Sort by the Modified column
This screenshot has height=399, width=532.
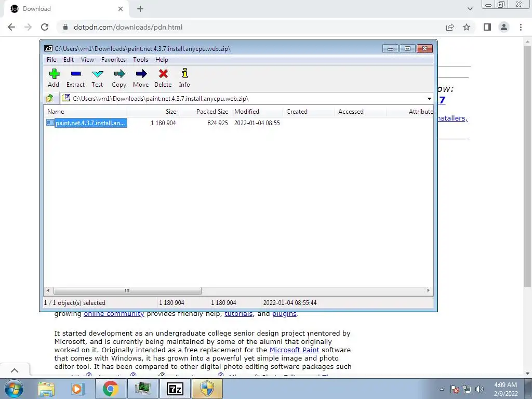point(257,112)
